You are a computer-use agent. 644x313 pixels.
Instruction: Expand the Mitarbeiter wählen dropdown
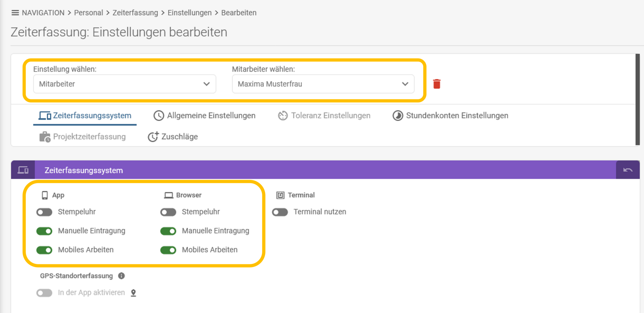(323, 84)
